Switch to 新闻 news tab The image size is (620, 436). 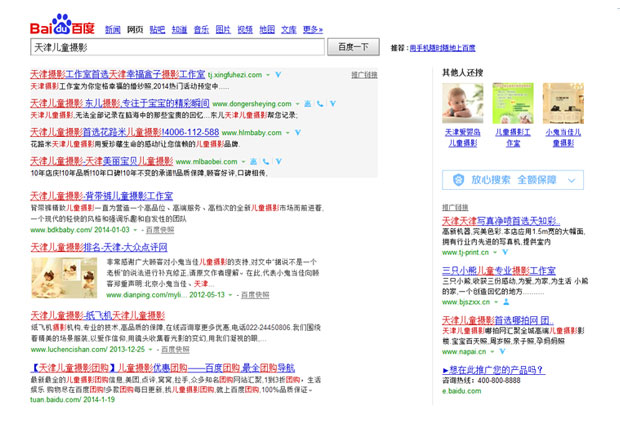[113, 29]
